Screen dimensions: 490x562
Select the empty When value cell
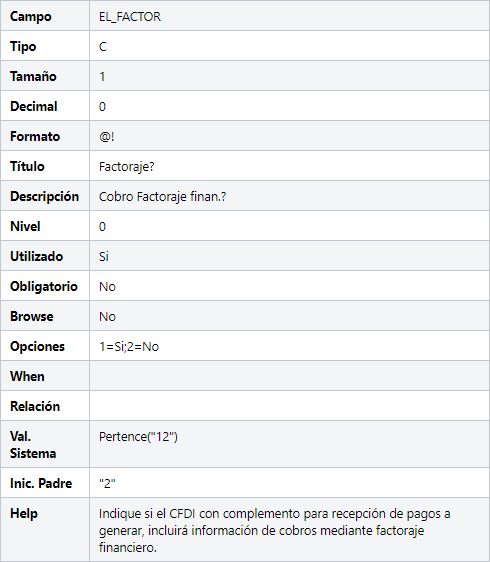click(290, 376)
